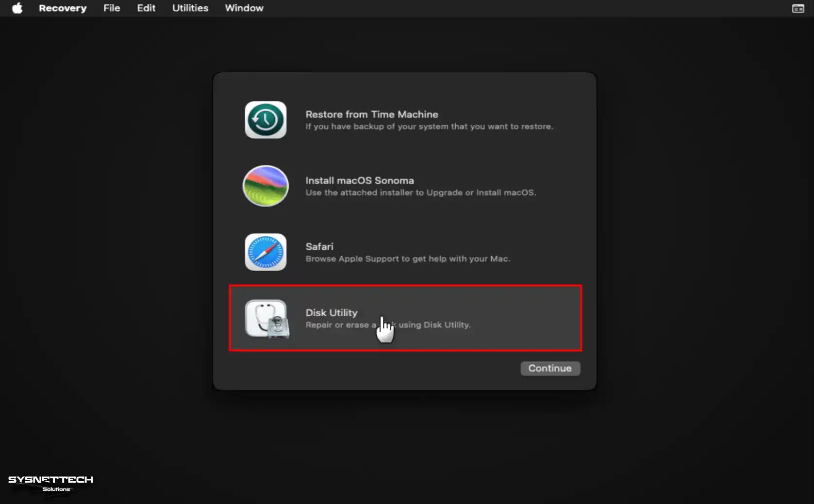814x504 pixels.
Task: Click the Disk Utility description text
Action: 387,325
